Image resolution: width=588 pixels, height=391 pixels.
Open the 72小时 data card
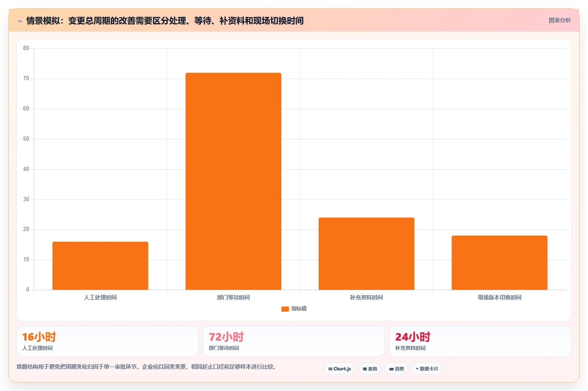(x=294, y=341)
